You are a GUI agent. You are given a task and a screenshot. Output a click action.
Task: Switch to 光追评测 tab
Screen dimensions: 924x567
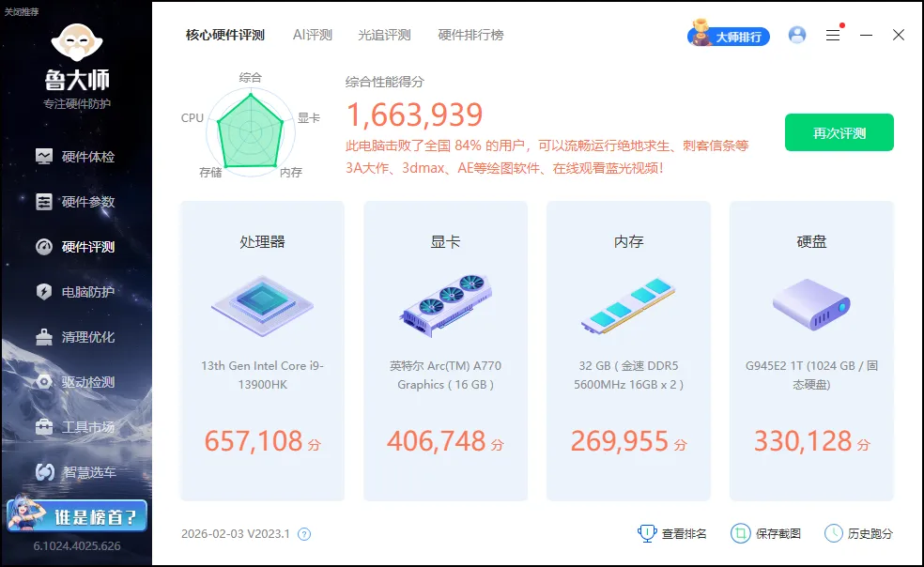[x=384, y=35]
